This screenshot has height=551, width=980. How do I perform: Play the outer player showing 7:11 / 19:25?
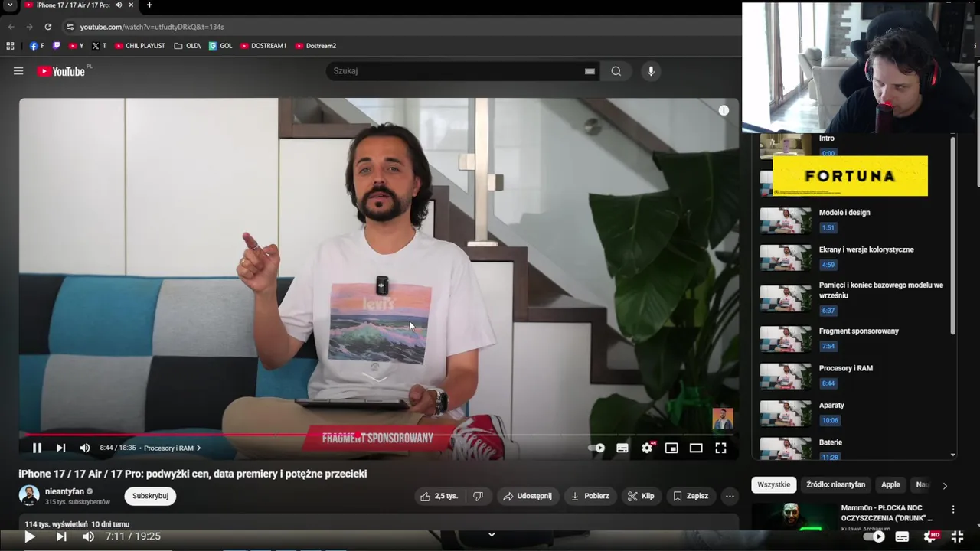point(30,536)
